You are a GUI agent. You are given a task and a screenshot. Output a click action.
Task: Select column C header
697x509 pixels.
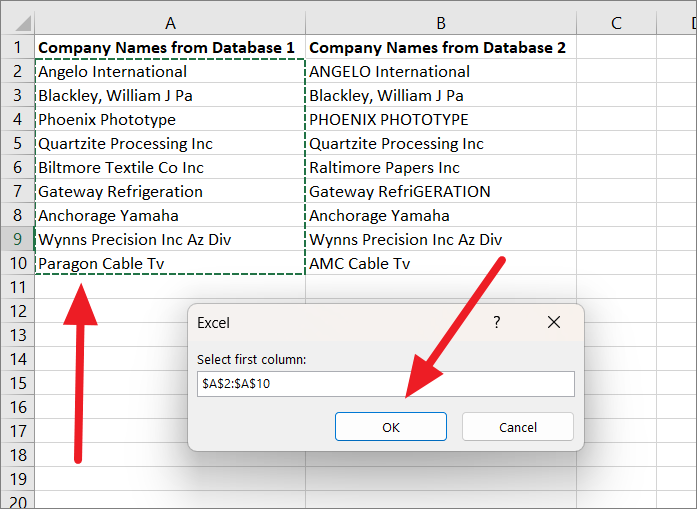point(616,23)
